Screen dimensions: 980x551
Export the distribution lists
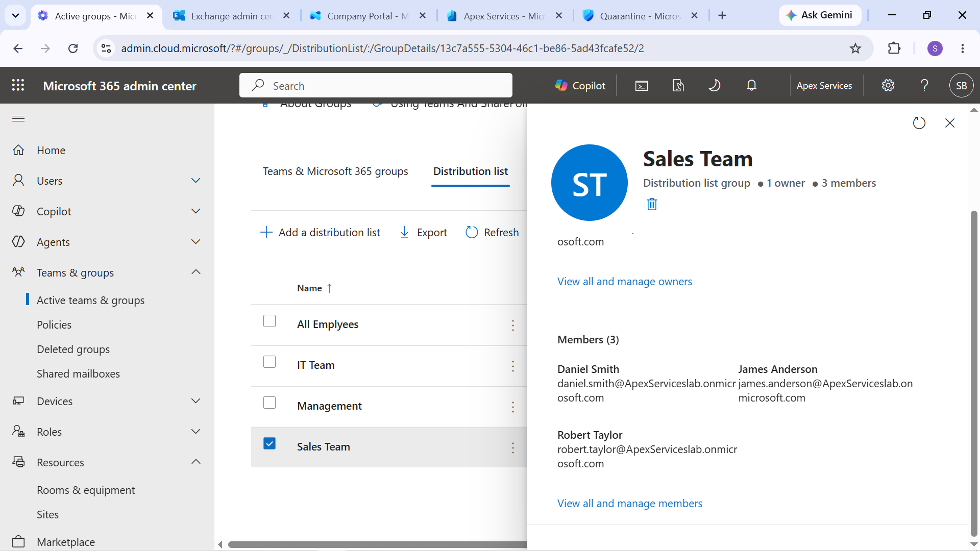pos(423,233)
